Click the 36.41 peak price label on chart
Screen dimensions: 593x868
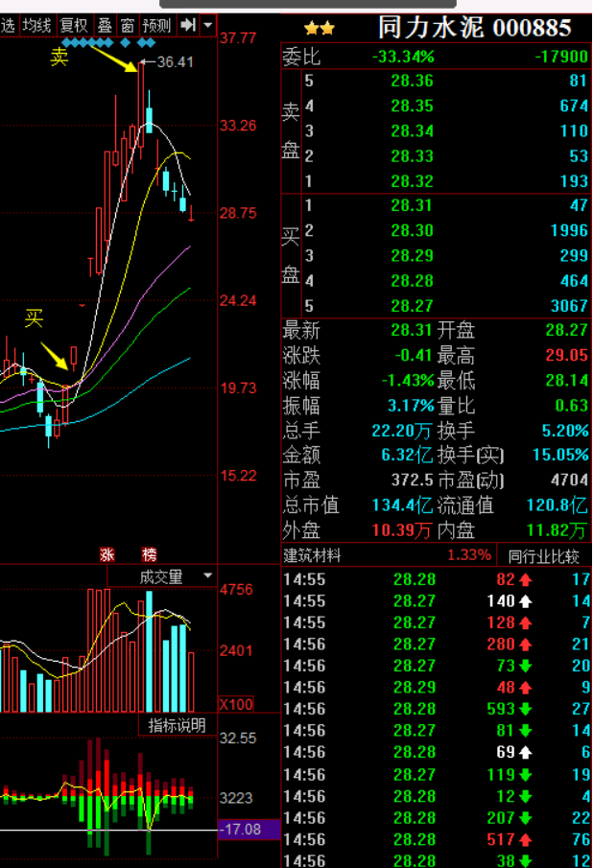175,62
